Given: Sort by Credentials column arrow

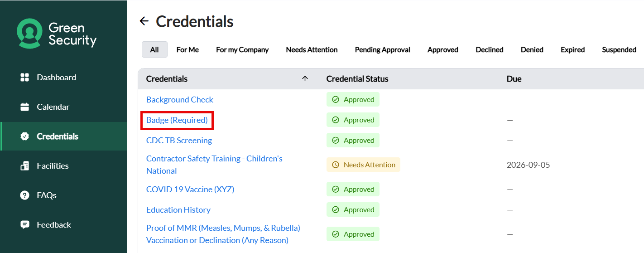Looking at the screenshot, I should pyautogui.click(x=305, y=79).
